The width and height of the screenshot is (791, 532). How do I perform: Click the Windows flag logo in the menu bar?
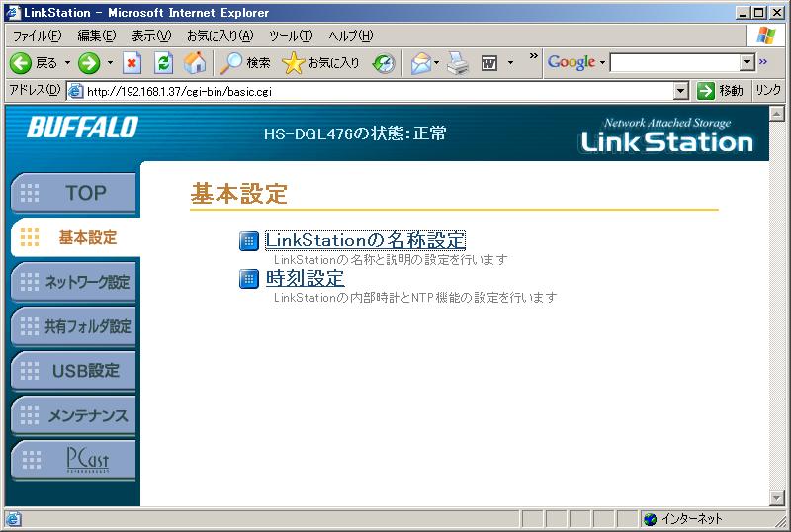point(765,36)
